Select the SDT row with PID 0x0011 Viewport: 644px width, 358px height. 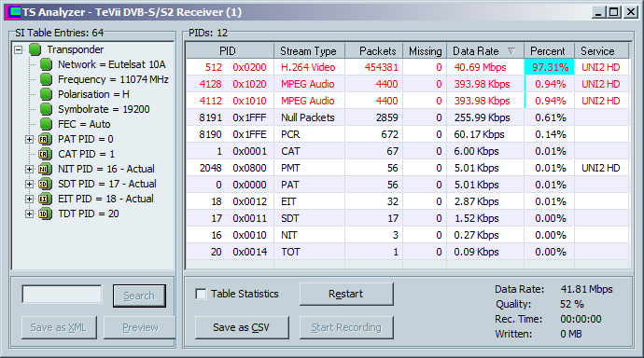[x=408, y=218]
